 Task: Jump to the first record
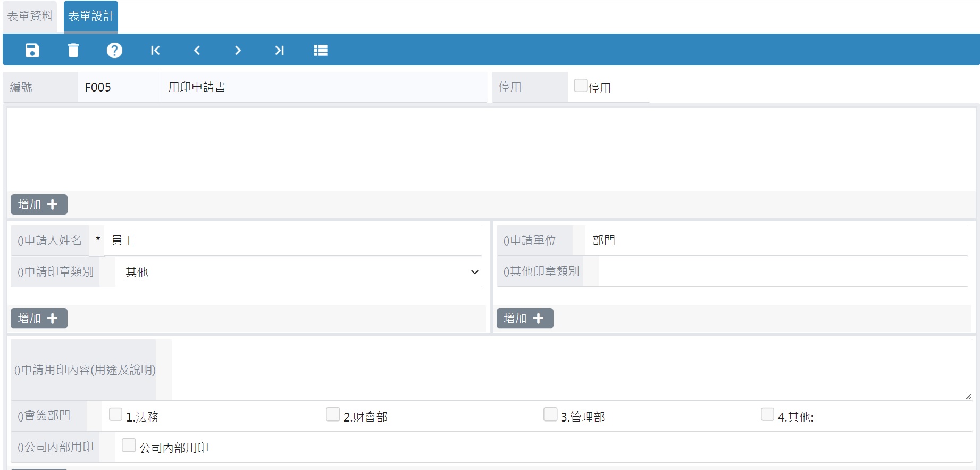pos(155,50)
